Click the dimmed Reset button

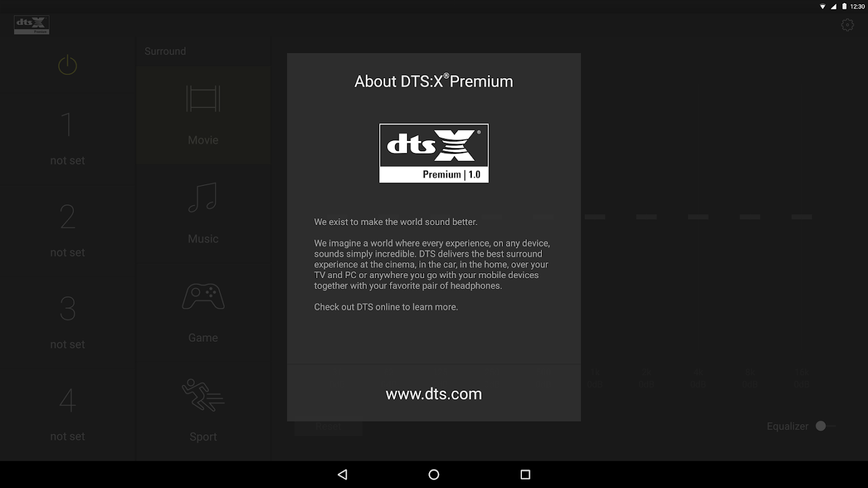click(x=328, y=426)
